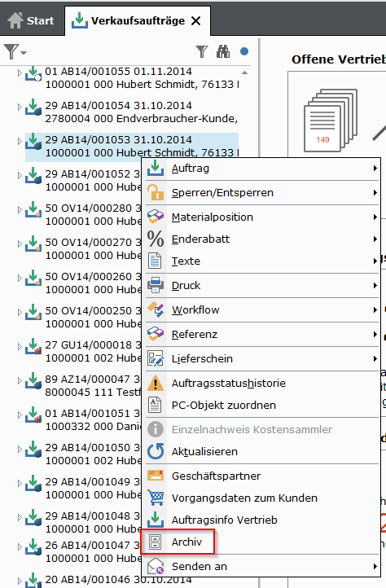Click the Auftrag download icon in menu
The image size is (386, 588).
156,168
